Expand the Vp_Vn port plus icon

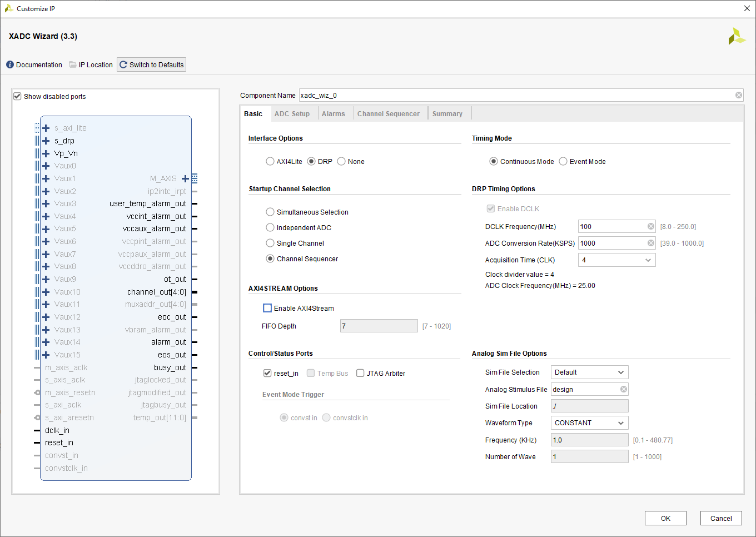pos(46,153)
